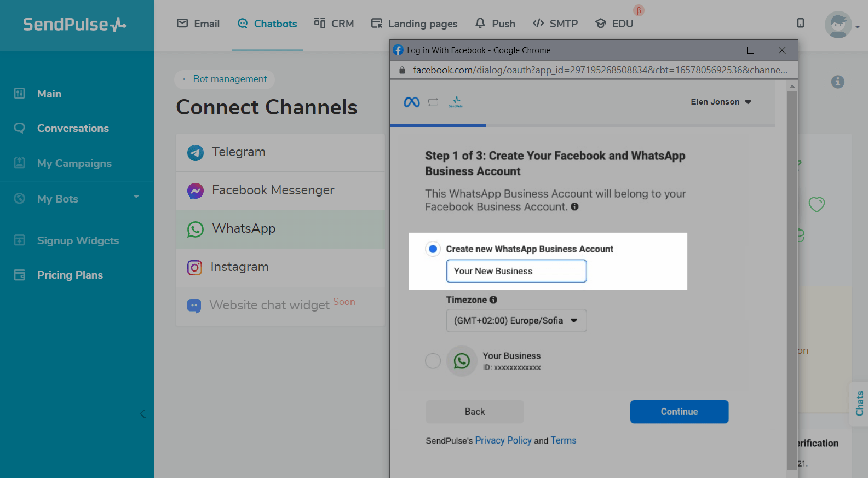Click the SendPulse logo
Screen dimensions: 868x478
(74, 24)
